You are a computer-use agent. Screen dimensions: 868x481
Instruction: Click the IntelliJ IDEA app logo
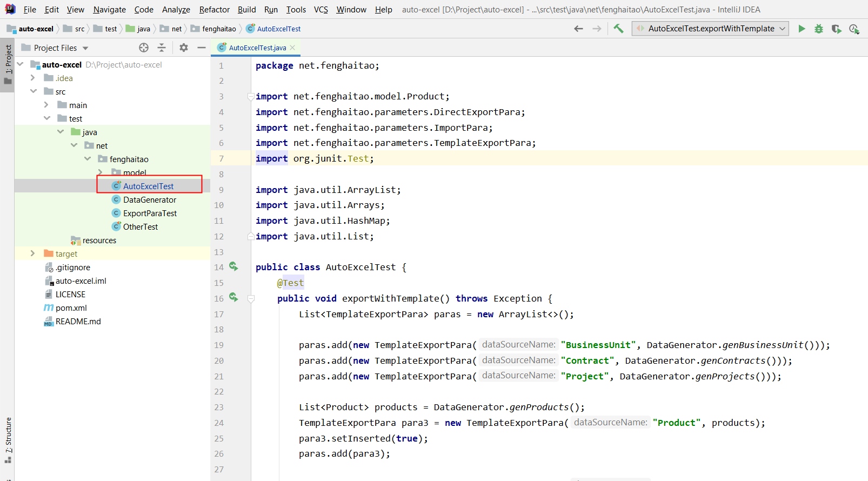[10, 9]
